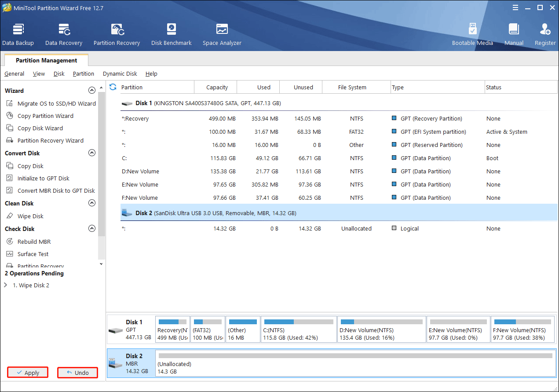Viewport: 559px width, 392px height.
Task: Select the D:New Volume row
Action: (339, 171)
